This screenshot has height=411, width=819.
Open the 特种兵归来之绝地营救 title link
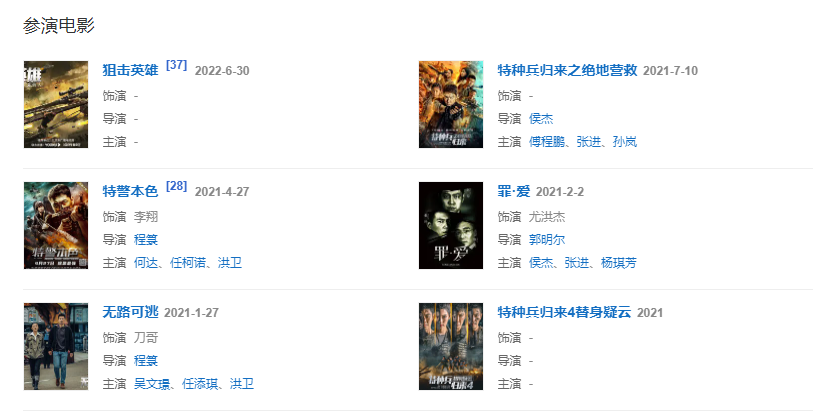point(567,71)
